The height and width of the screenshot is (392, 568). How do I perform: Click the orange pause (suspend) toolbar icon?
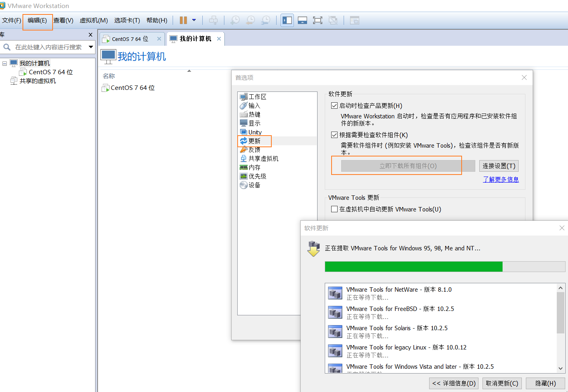click(x=183, y=20)
